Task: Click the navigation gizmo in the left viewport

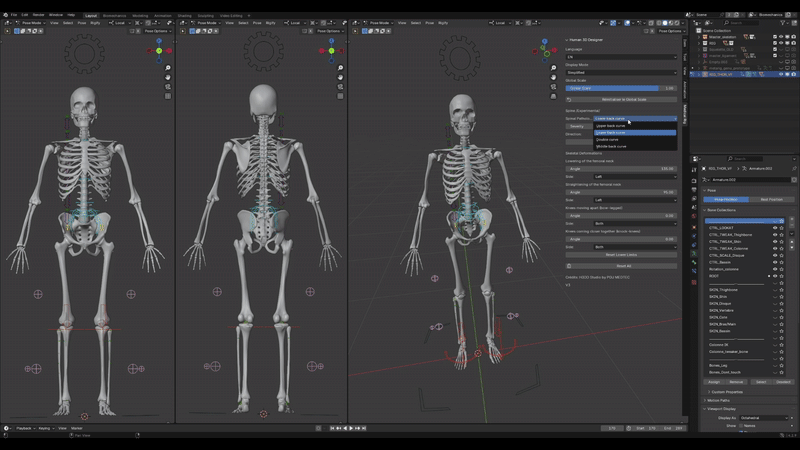Action: pyautogui.click(x=161, y=50)
